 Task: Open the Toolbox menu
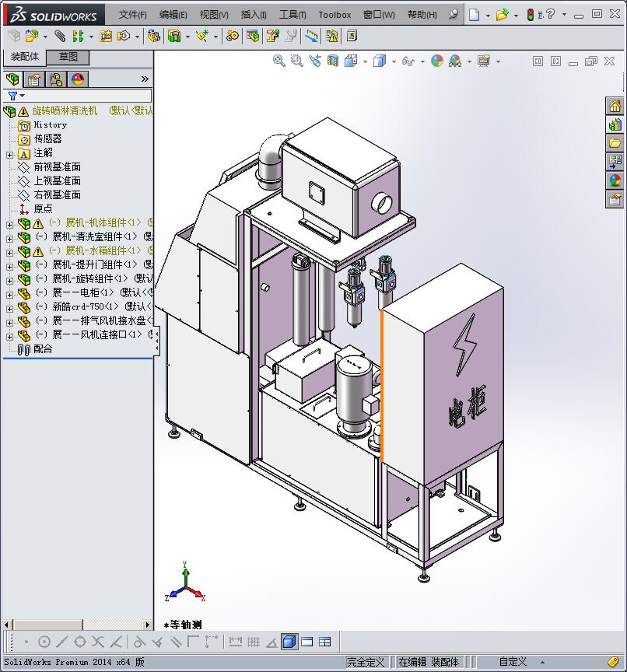pos(335,15)
